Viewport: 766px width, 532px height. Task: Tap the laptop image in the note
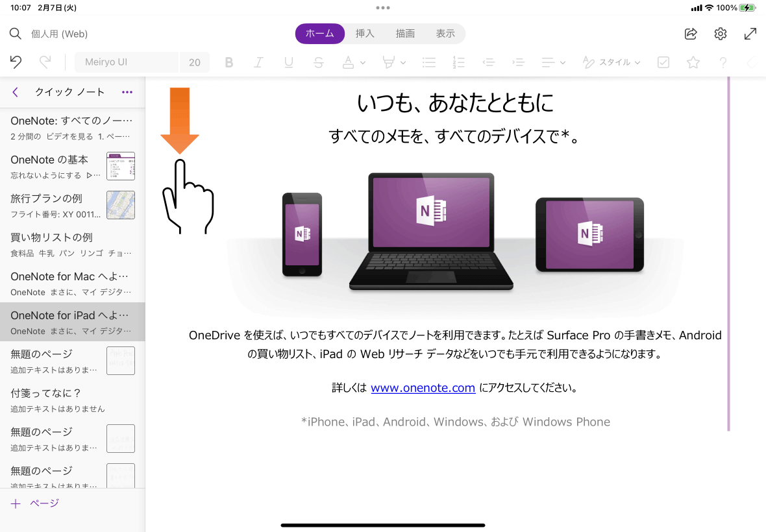(431, 232)
